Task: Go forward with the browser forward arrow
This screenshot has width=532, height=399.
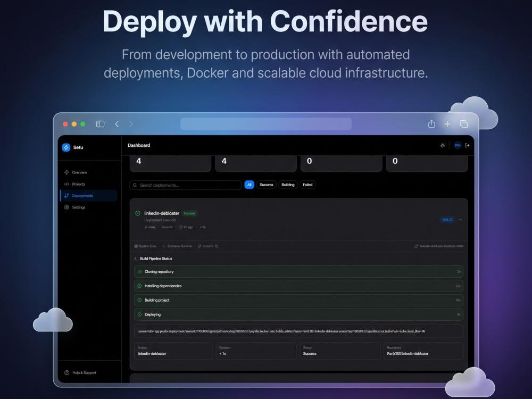Action: click(131, 124)
